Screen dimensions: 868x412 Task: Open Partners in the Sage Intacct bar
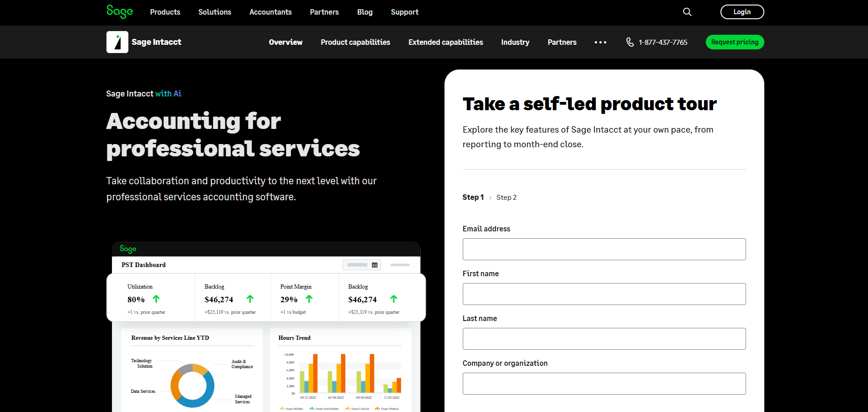pos(562,42)
